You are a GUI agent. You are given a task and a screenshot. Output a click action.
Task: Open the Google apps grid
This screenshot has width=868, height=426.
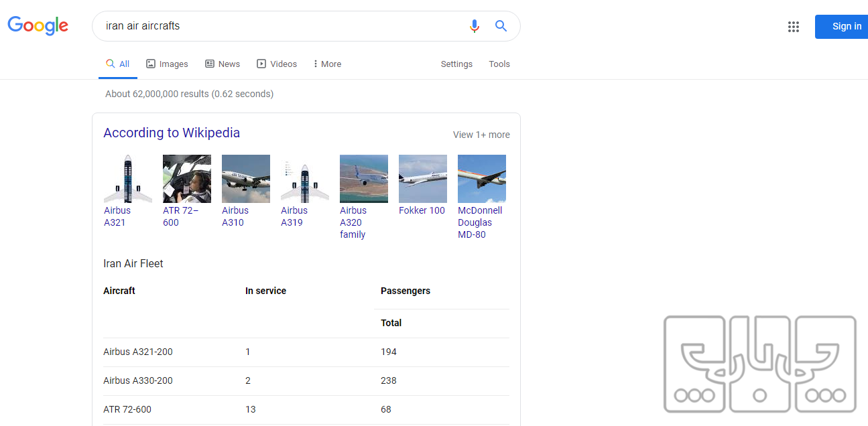click(x=794, y=27)
